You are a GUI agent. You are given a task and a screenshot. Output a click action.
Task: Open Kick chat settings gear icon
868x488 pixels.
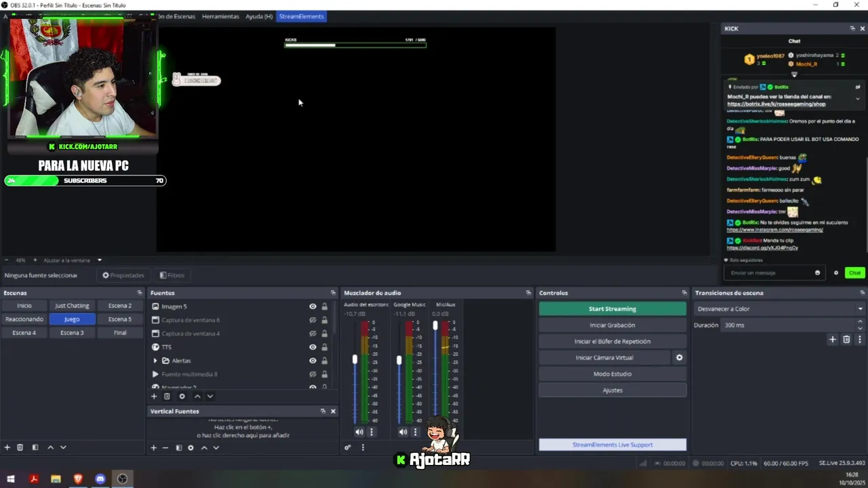(836, 272)
